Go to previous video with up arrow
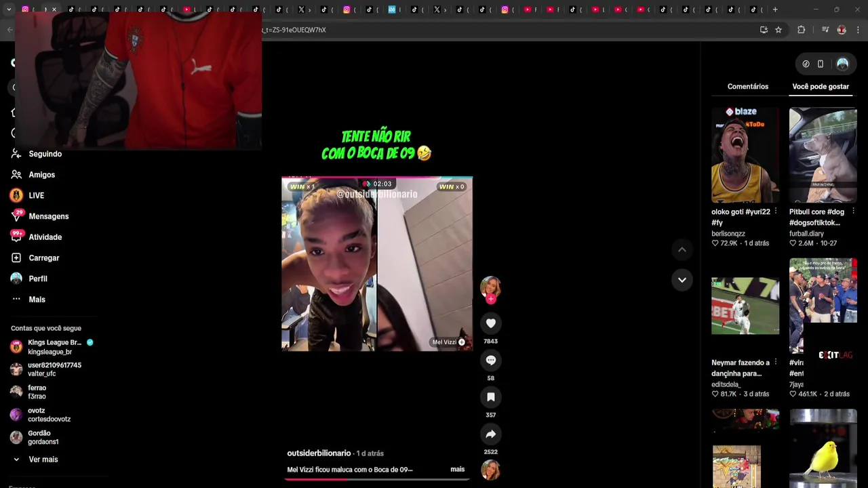Screen dimensions: 868x488 (x=682, y=250)
